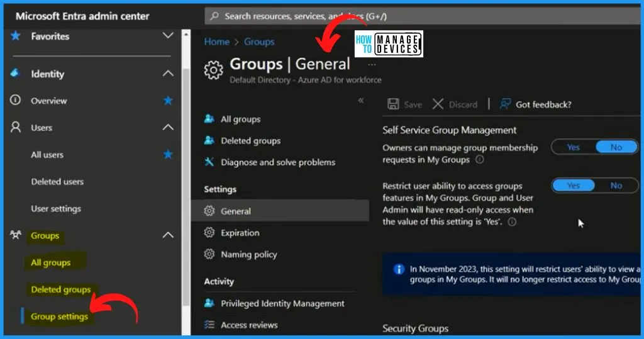
Task: Click the Discard X icon
Action: [438, 104]
